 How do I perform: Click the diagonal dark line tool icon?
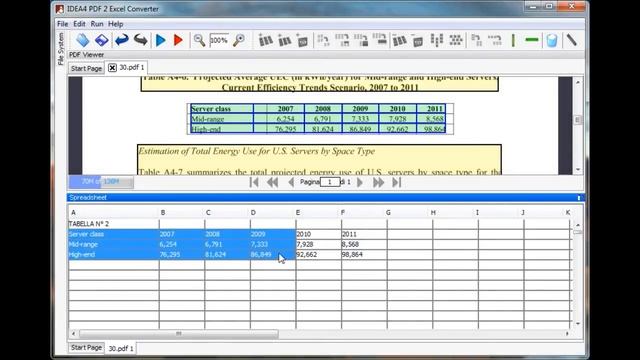point(571,40)
